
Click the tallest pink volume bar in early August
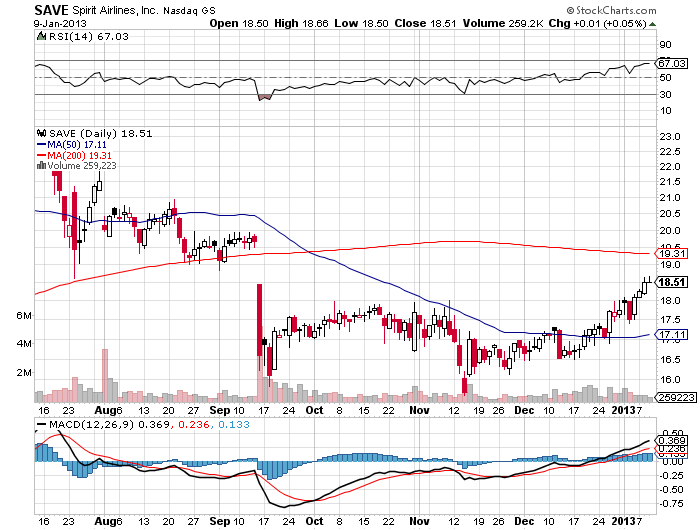(x=105, y=376)
